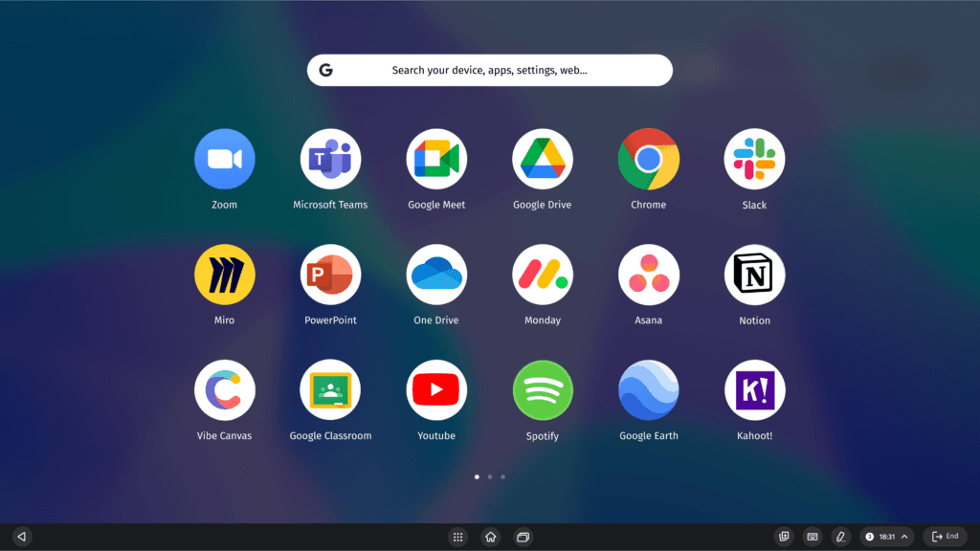
Task: Open Vibe Canvas
Action: (x=224, y=389)
